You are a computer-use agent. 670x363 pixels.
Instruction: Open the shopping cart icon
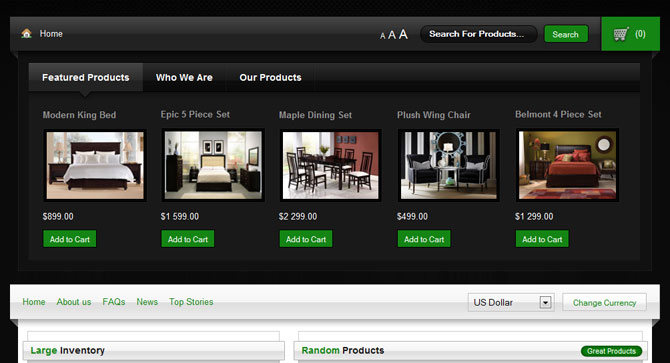click(621, 34)
